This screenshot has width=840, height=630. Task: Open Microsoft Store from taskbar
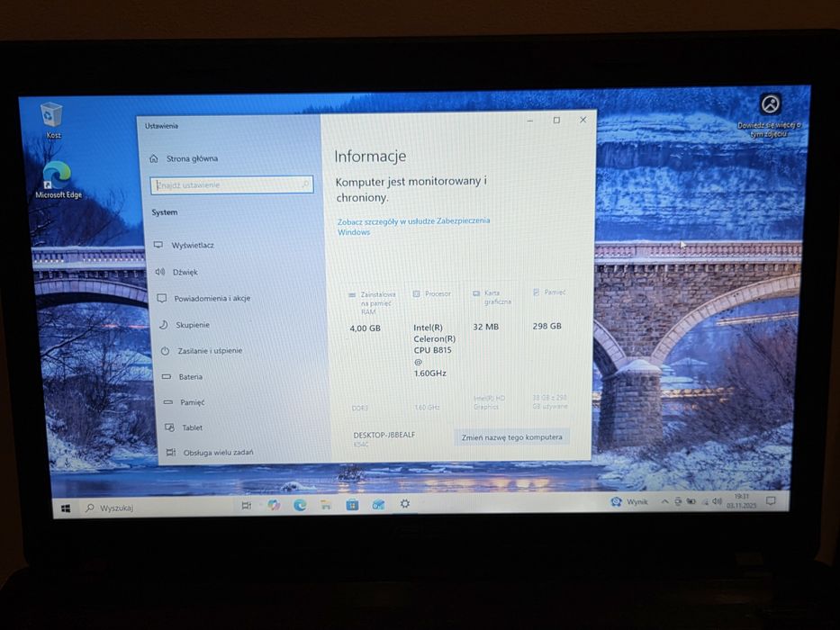(352, 504)
